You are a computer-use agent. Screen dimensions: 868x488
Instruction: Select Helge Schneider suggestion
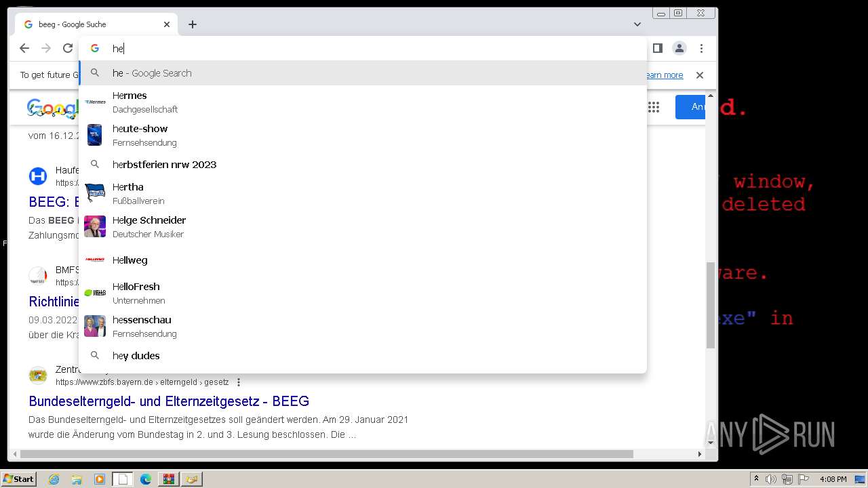pos(363,226)
